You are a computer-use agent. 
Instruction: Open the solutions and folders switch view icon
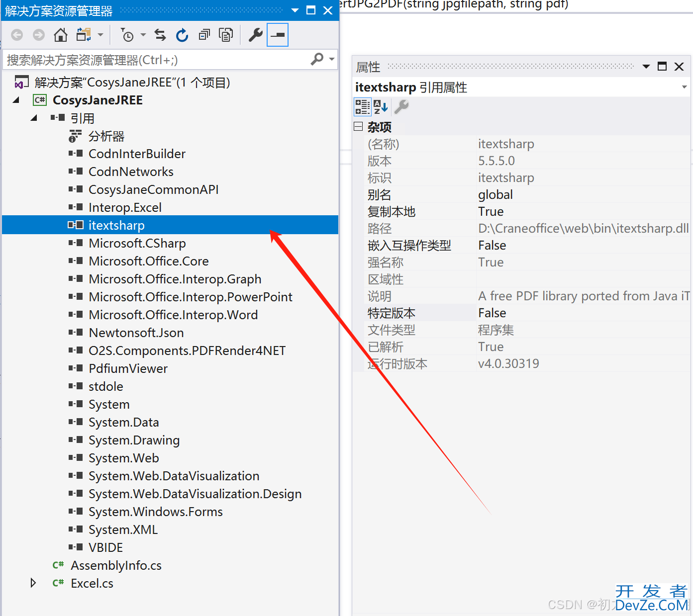[x=84, y=35]
